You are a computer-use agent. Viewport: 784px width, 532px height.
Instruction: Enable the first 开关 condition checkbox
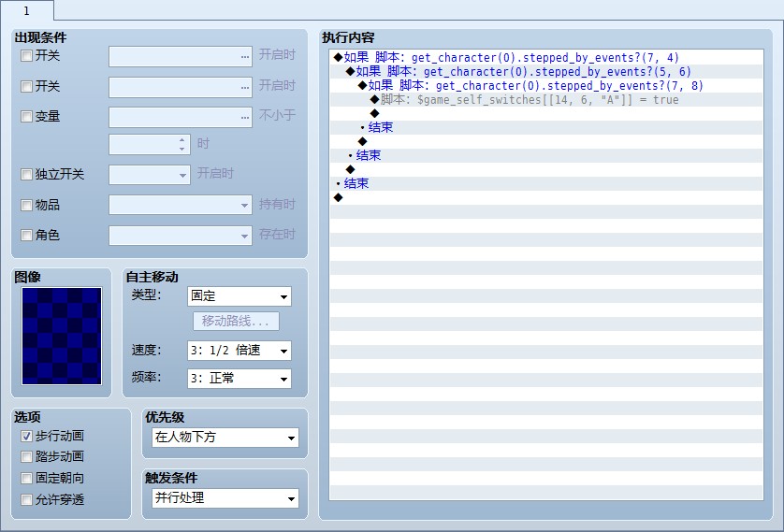pyautogui.click(x=26, y=55)
